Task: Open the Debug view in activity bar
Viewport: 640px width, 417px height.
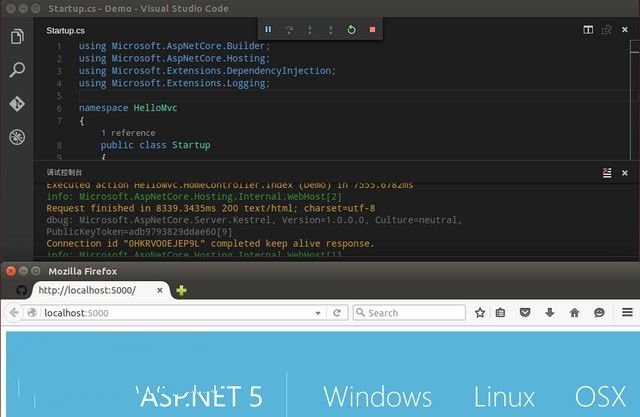Action: pyautogui.click(x=17, y=137)
